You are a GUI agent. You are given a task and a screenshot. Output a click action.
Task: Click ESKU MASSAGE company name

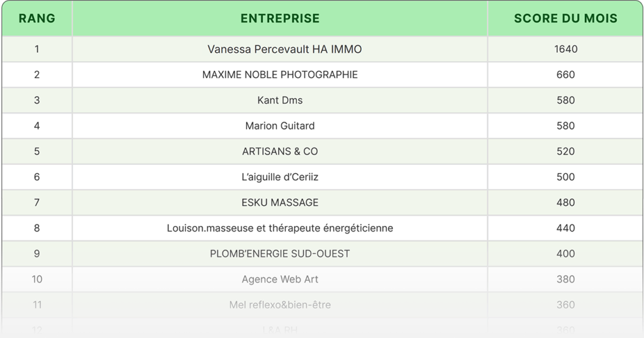click(280, 203)
